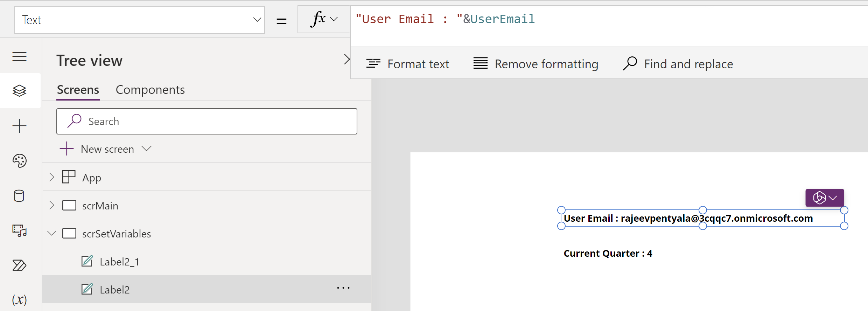
Task: Open the Power Automate flows icon
Action: pyautogui.click(x=20, y=265)
